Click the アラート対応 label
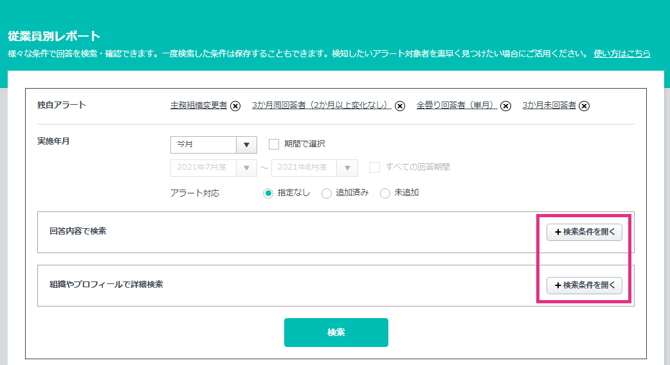 click(195, 193)
